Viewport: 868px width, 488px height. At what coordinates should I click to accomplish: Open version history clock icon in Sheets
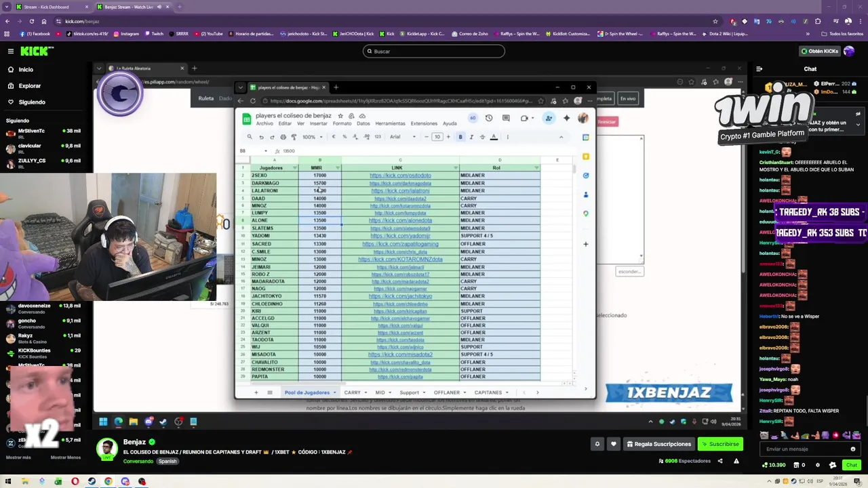(489, 118)
